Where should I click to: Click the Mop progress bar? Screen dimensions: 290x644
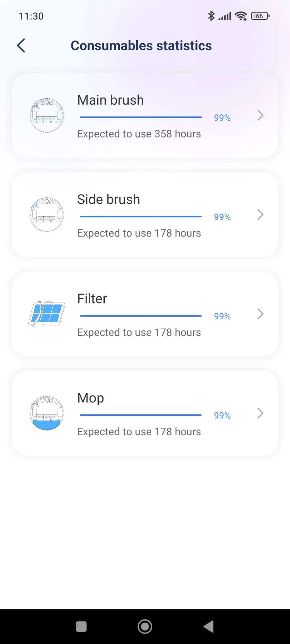pyautogui.click(x=141, y=415)
